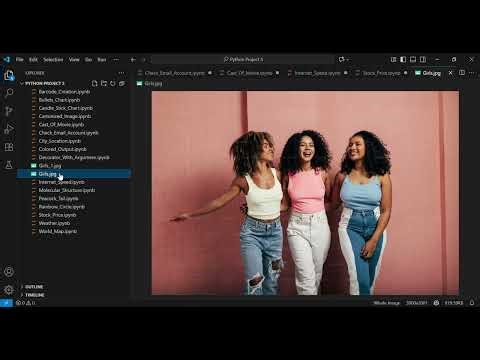Split the editor to the right
This screenshot has height=360, width=480.
pos(462,73)
